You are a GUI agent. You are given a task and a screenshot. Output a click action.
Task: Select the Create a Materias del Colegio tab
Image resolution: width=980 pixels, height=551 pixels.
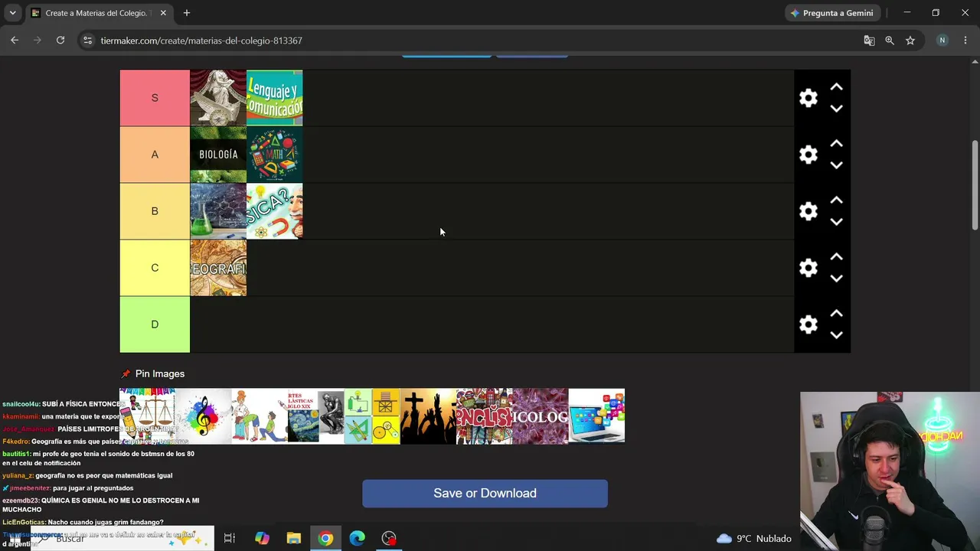(98, 13)
